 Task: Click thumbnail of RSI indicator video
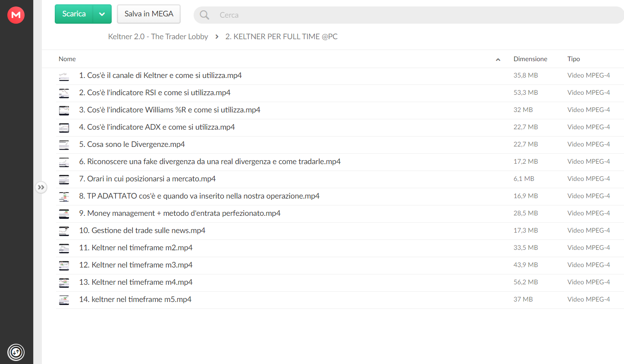tap(64, 93)
